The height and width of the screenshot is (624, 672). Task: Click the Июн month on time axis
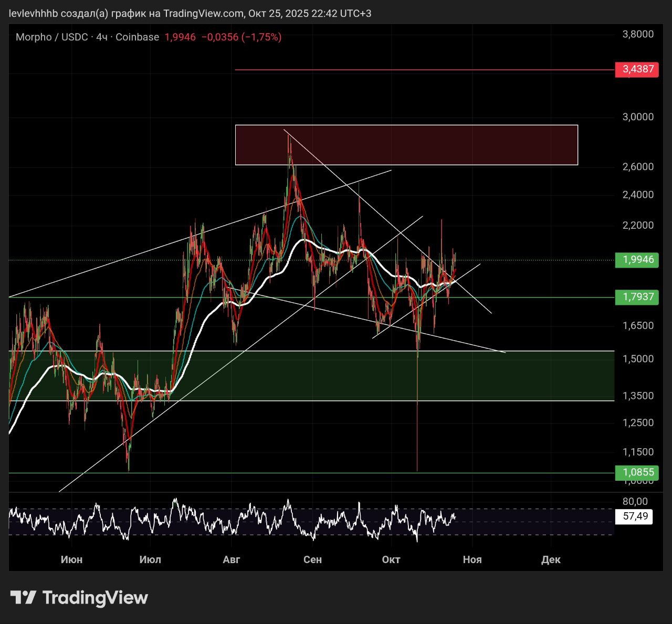tap(71, 559)
